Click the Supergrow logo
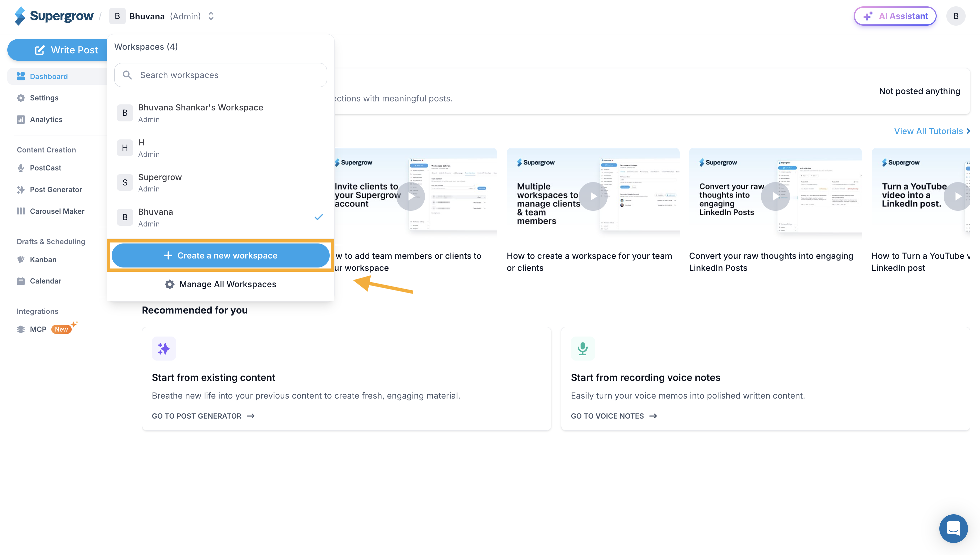Screen dimensions: 980x555 click(x=54, y=16)
